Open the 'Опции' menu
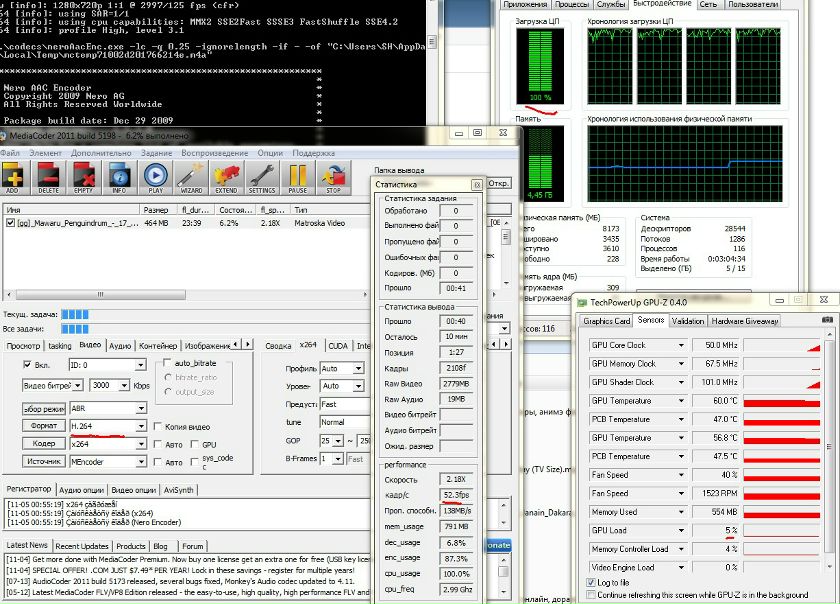Viewport: 840px width, 604px height. click(270, 153)
